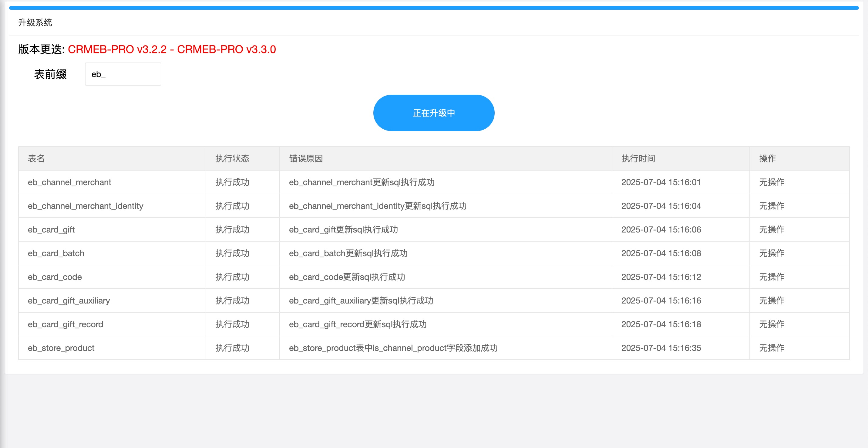Click timestamp 2025-07-04 15:16:08
Viewport: 868px width, 448px height.
pos(661,253)
